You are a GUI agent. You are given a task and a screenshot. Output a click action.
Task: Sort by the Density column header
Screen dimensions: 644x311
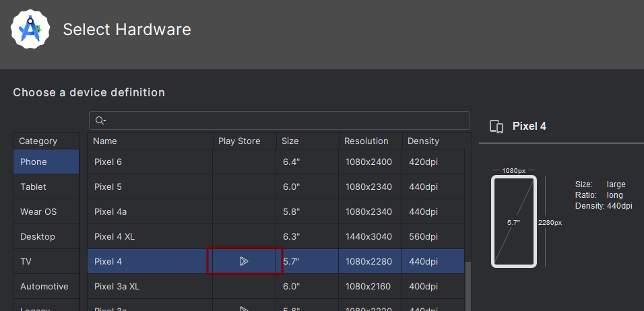click(x=433, y=141)
